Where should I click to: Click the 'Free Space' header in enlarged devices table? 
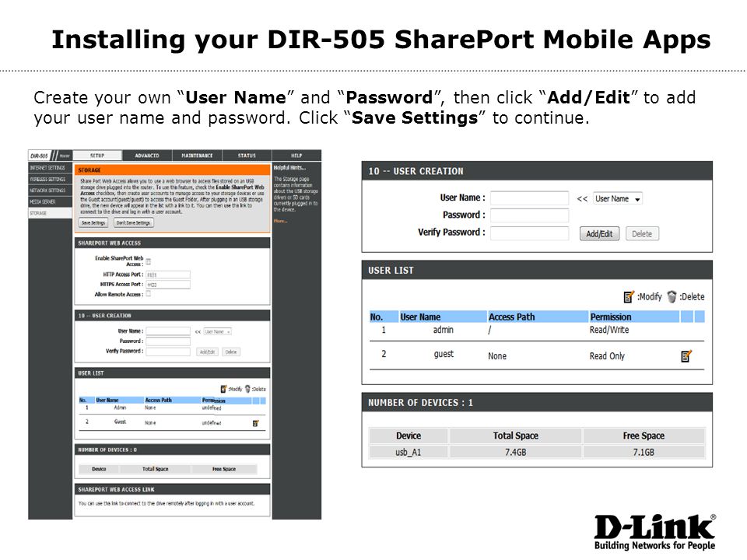[644, 436]
